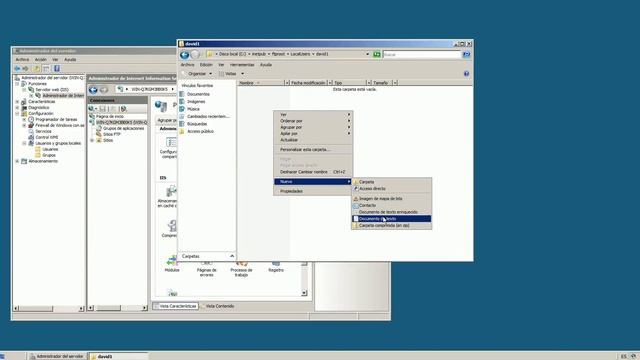
Task: Choose Imagen de mapa de bits
Action: tap(391, 198)
